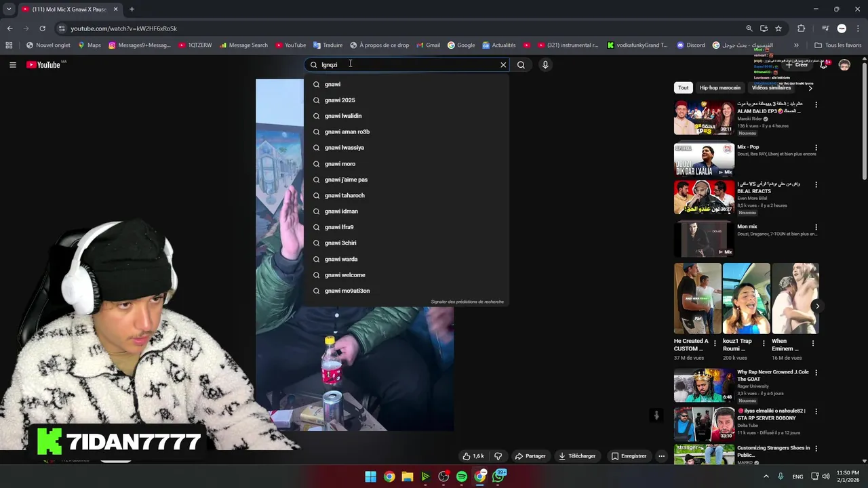Open YouTube notifications bell
Screen dimensions: 868x488
click(x=824, y=64)
